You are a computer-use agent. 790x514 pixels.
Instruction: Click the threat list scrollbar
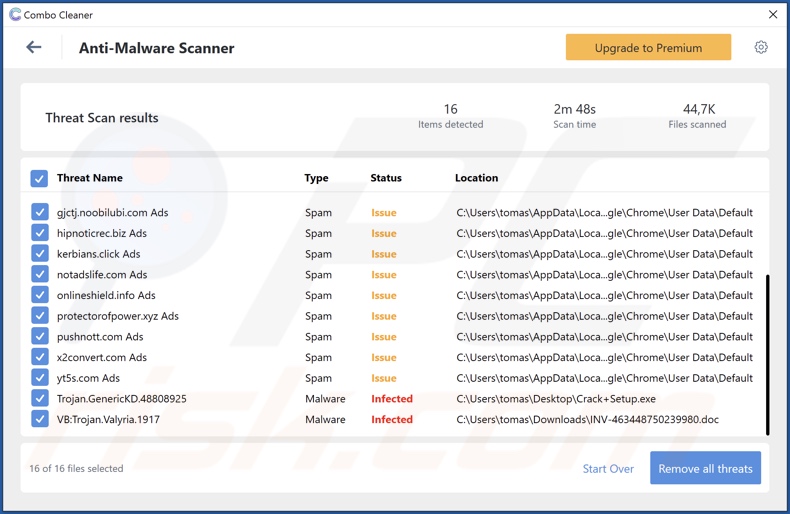pyautogui.click(x=767, y=354)
